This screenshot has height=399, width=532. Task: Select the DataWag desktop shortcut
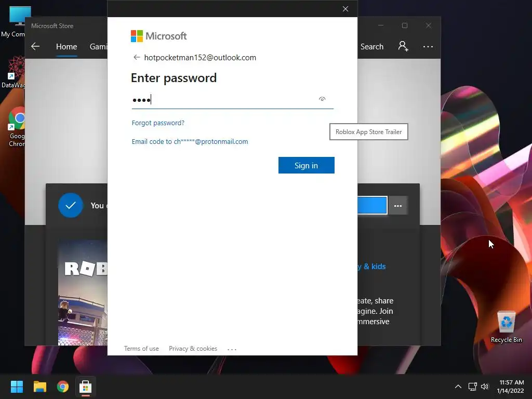(14, 73)
